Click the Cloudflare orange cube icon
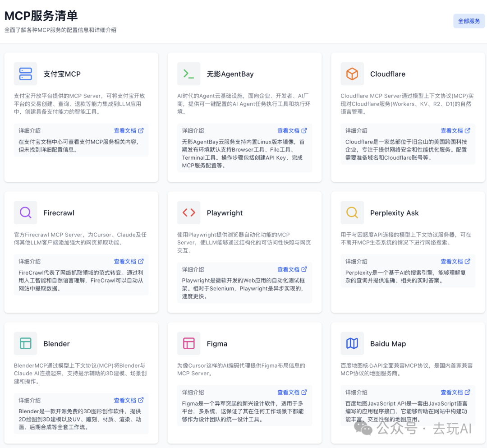The width and height of the screenshot is (487, 448). click(352, 74)
